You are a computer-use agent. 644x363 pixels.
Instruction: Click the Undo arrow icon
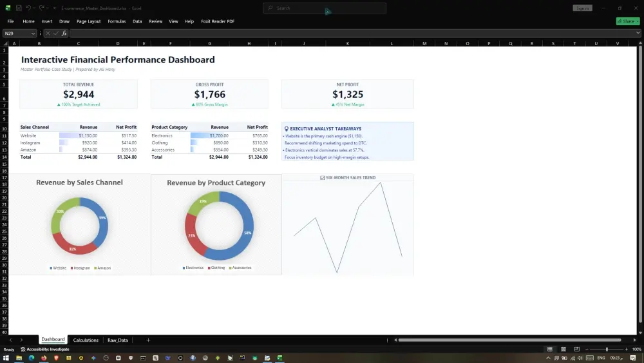(x=28, y=8)
